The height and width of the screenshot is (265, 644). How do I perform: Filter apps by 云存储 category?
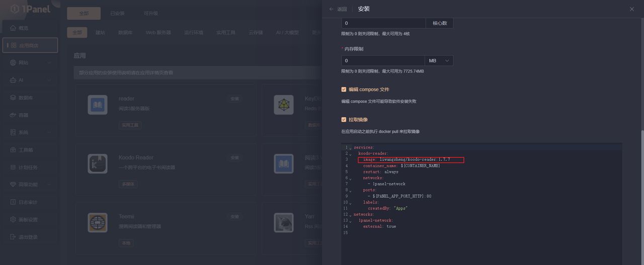(256, 33)
